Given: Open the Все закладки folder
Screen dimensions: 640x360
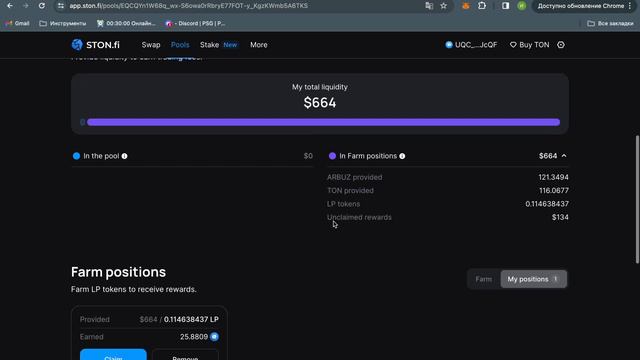Looking at the screenshot, I should click(611, 23).
